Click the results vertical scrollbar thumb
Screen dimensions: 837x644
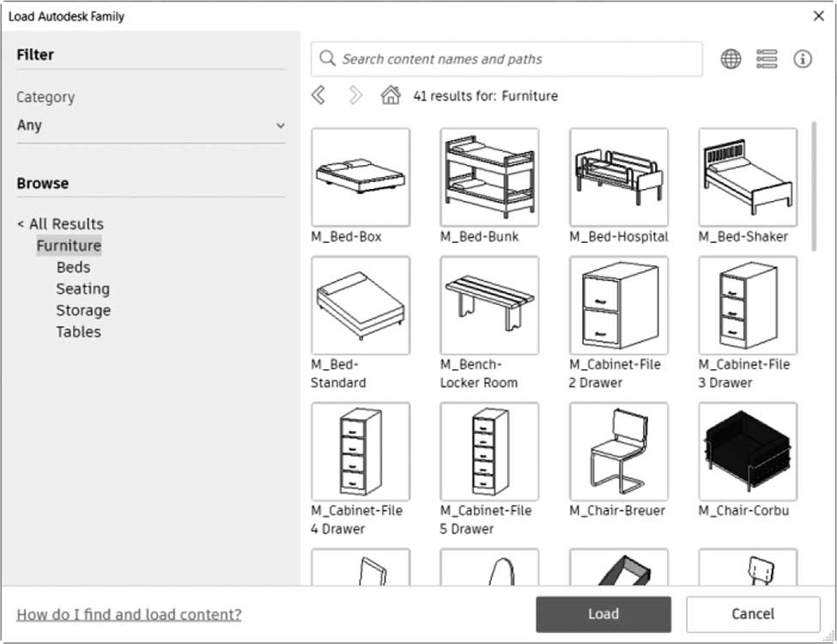814,185
